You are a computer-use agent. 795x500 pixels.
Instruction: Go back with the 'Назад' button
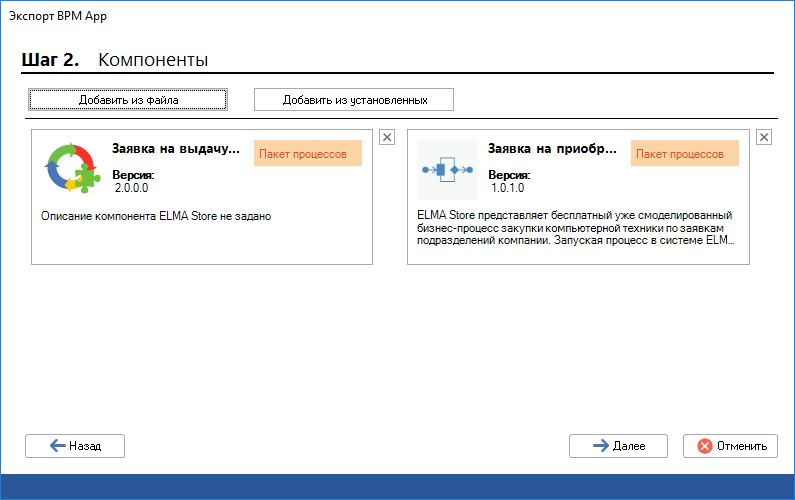[75, 446]
